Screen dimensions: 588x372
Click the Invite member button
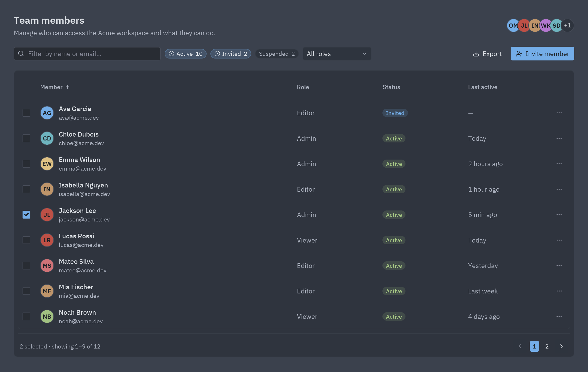coord(542,54)
